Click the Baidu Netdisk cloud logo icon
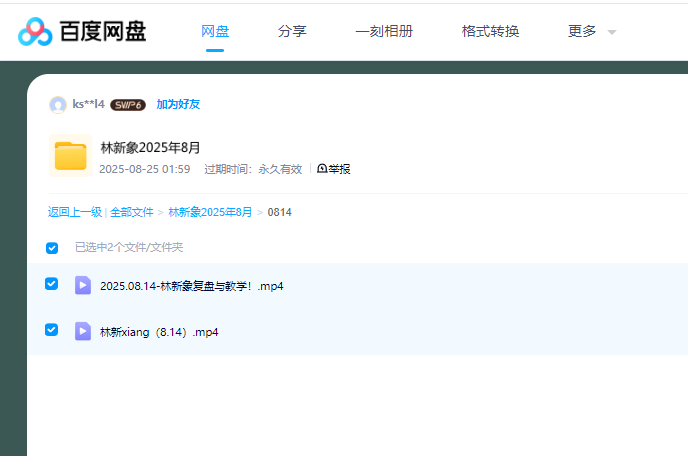The width and height of the screenshot is (688, 456). (36, 32)
